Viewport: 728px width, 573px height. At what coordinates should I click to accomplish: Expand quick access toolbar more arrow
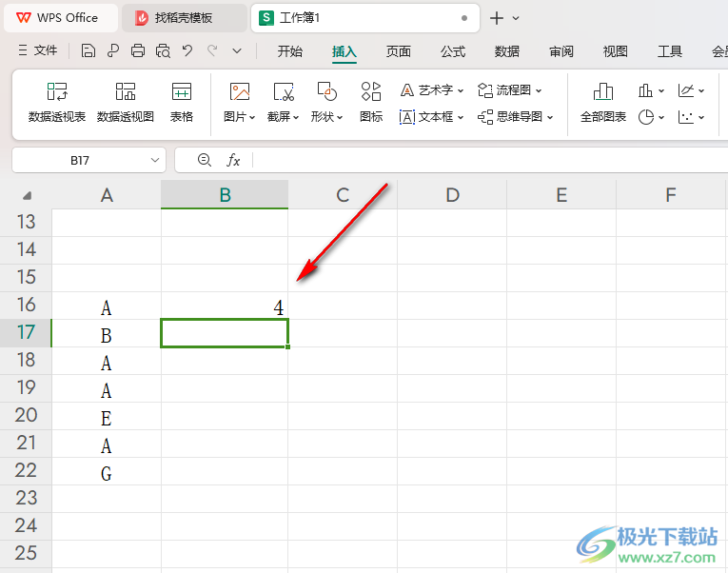tap(237, 50)
